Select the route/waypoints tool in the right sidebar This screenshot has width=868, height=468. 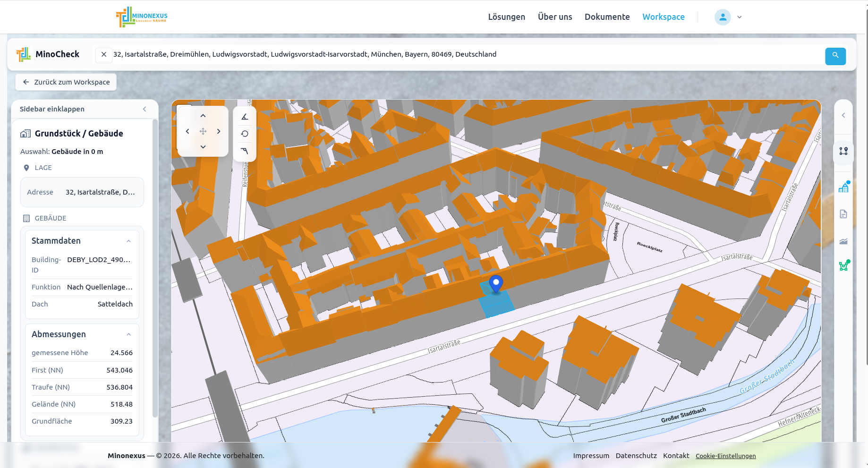click(x=843, y=152)
